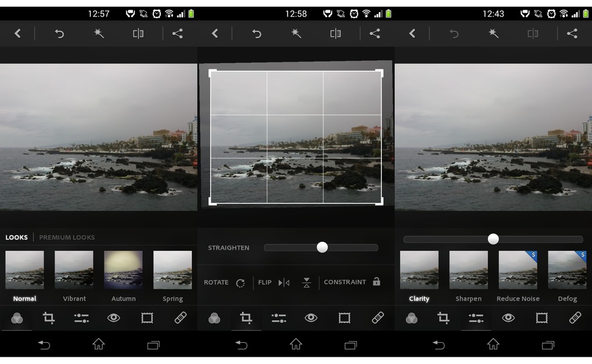592x364 pixels.
Task: Open the Looks tool in left screen
Action: tap(17, 318)
